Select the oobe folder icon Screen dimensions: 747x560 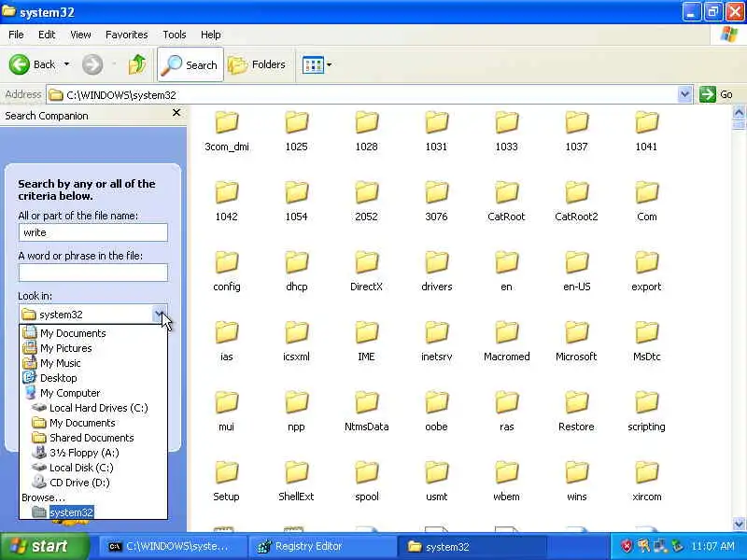436,402
